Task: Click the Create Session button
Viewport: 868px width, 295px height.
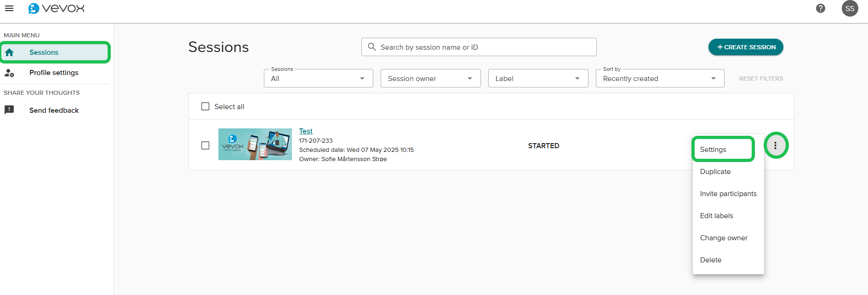Action: coord(746,47)
